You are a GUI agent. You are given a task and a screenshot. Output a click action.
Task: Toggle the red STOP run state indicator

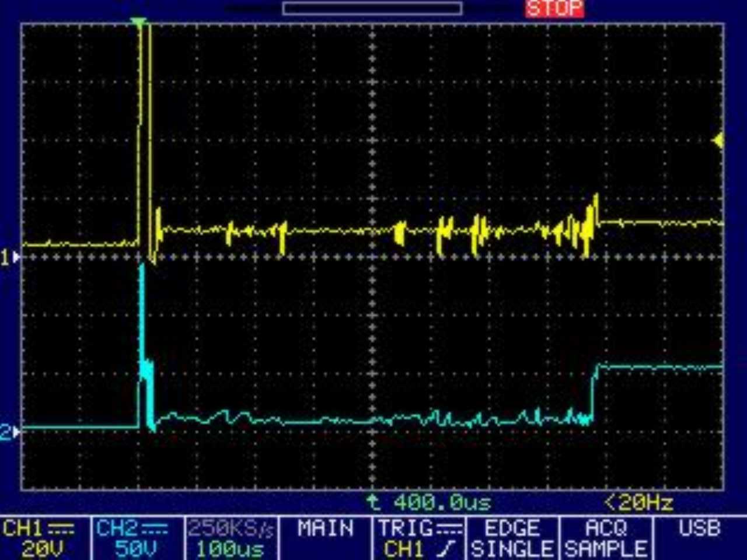point(554,8)
